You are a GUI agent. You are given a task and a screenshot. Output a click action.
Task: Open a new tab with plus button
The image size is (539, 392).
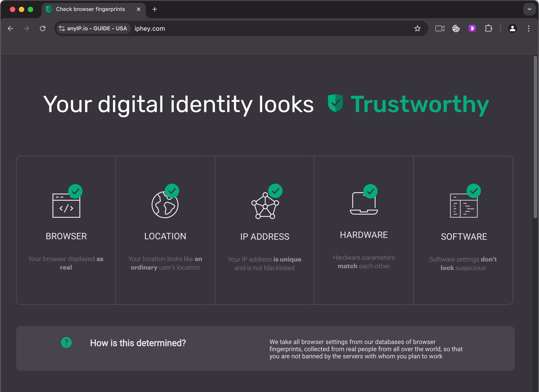[x=155, y=9]
